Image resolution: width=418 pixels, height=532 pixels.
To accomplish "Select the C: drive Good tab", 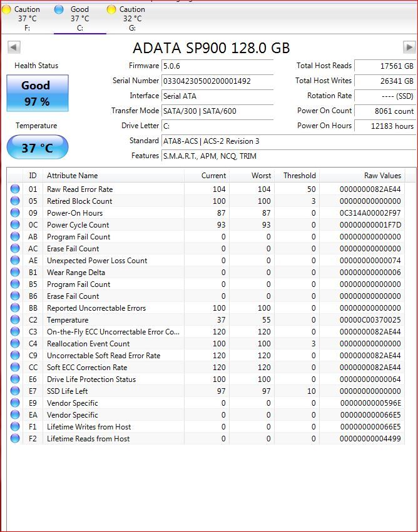I will click(80, 18).
